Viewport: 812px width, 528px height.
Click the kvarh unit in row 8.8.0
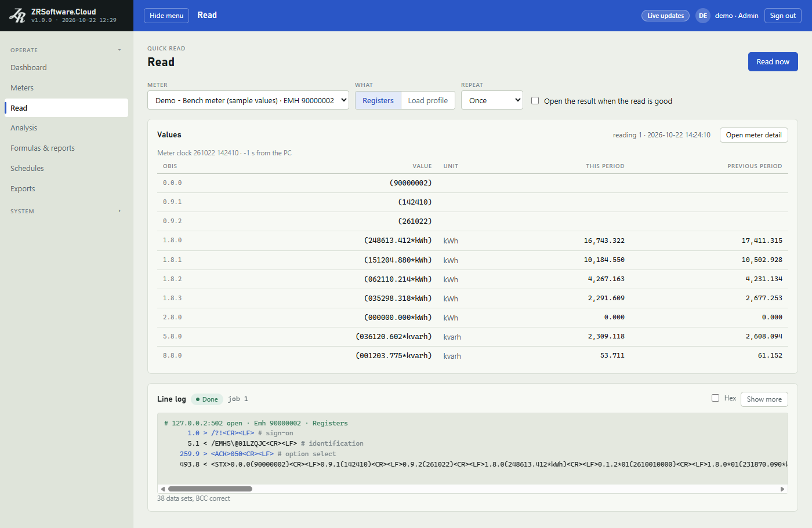point(452,356)
